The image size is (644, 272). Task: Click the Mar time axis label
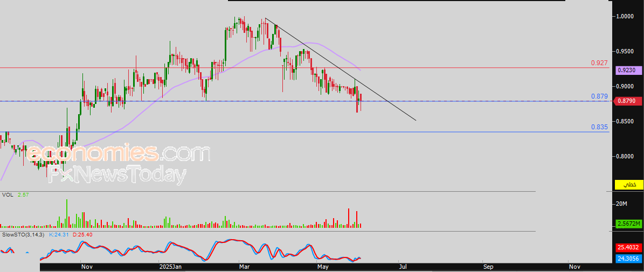[x=244, y=267]
